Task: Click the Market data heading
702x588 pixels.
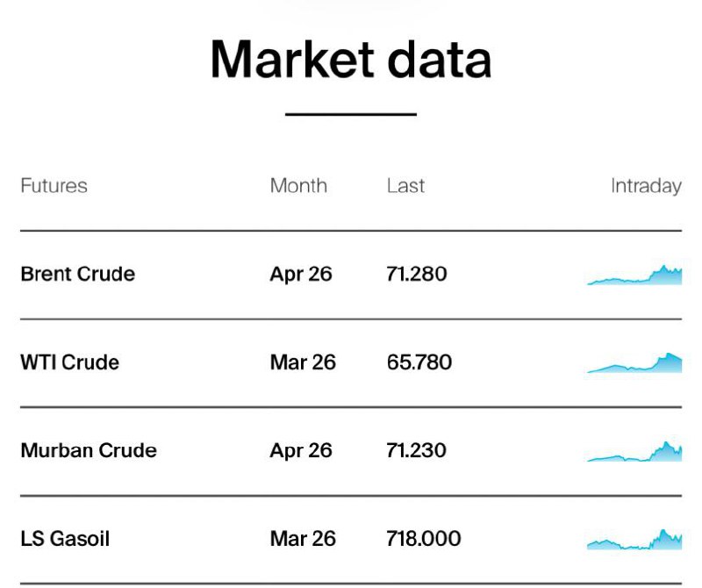Action: tap(351, 60)
